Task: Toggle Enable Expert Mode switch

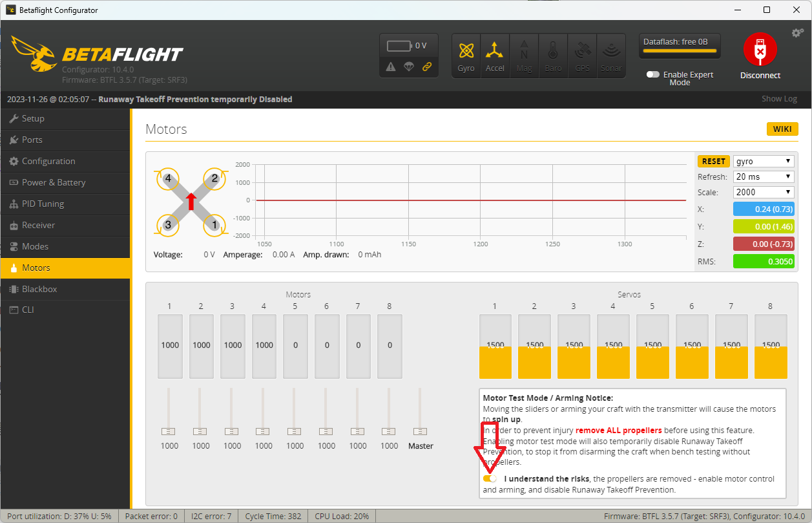Action: click(652, 75)
